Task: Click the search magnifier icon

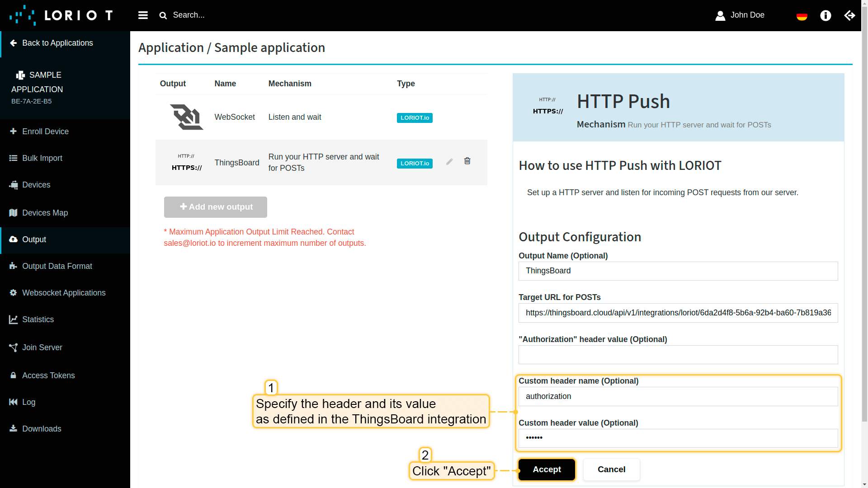Action: [x=163, y=15]
